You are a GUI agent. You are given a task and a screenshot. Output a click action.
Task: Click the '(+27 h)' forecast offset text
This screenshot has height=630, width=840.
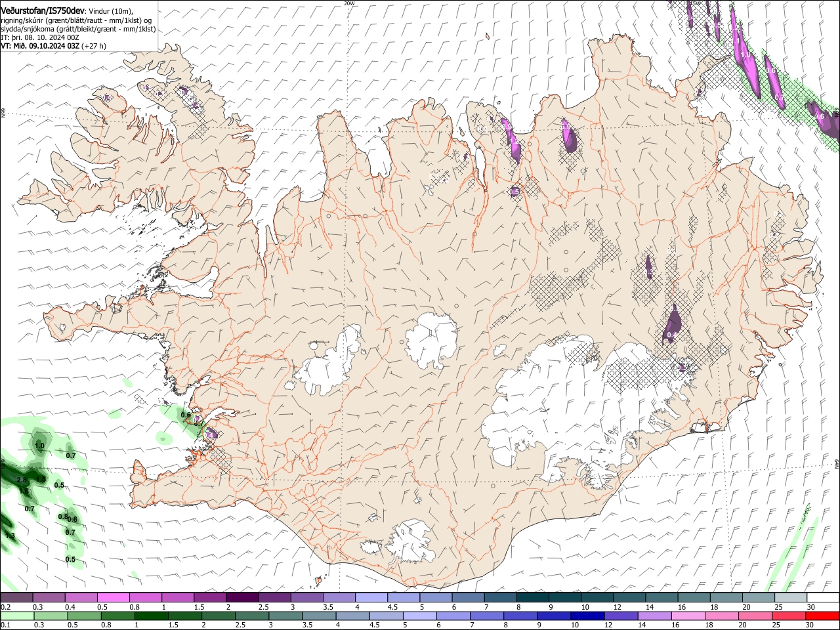94,46
